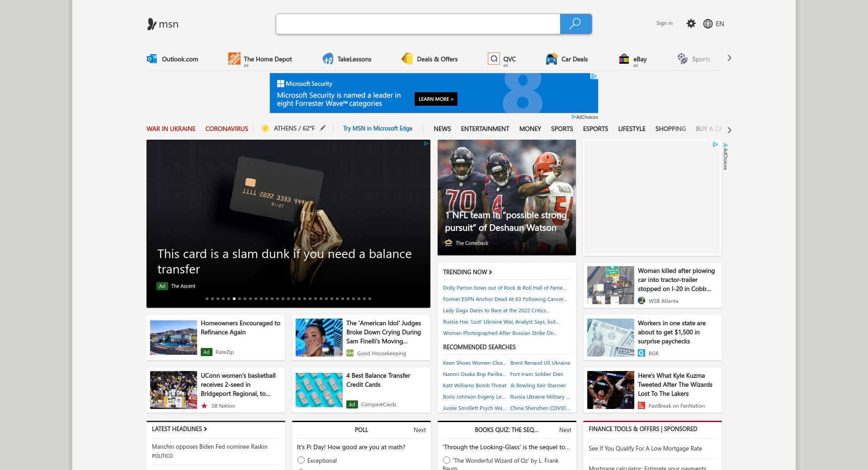Viewport: 868px width, 470px height.
Task: Click the Good Housekeeping source icon
Action: [x=350, y=353]
